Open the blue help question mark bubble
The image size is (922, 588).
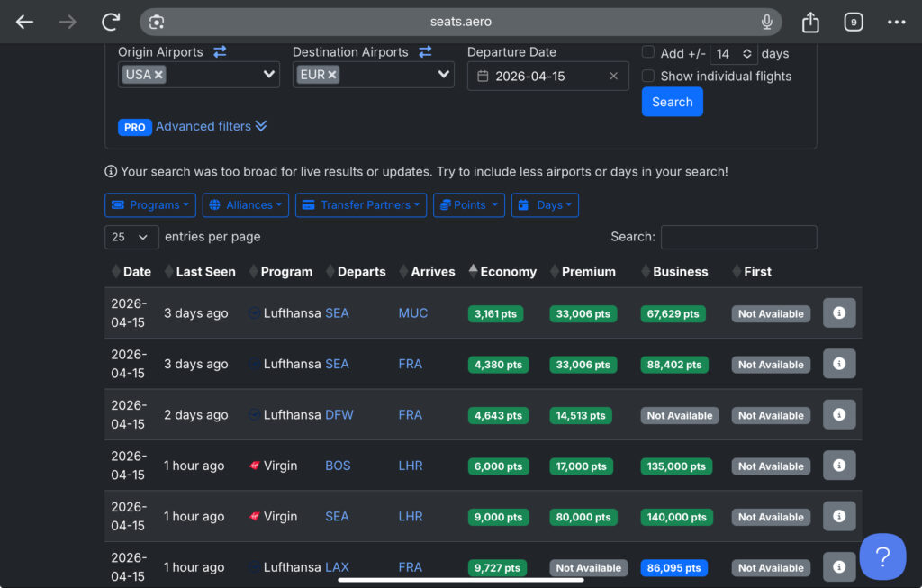click(x=881, y=556)
